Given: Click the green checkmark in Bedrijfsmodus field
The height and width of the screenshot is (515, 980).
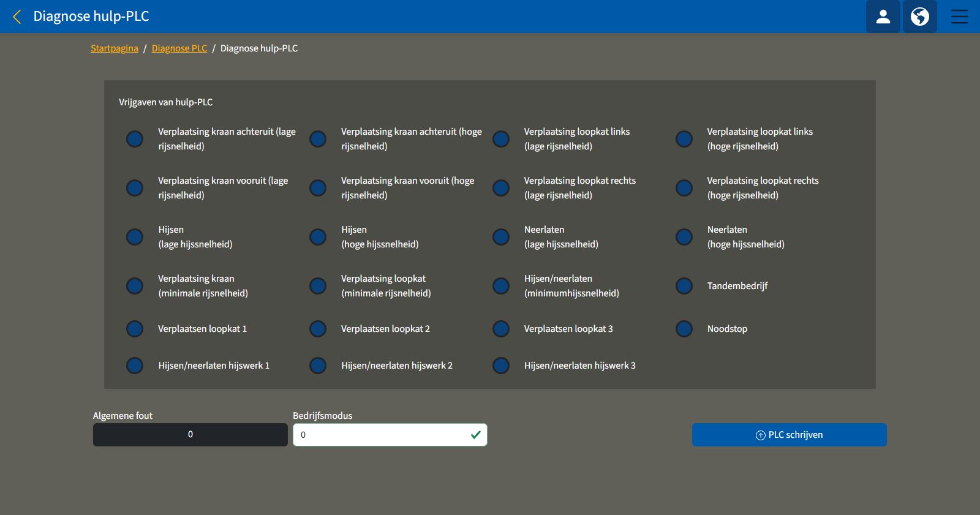Looking at the screenshot, I should [475, 435].
